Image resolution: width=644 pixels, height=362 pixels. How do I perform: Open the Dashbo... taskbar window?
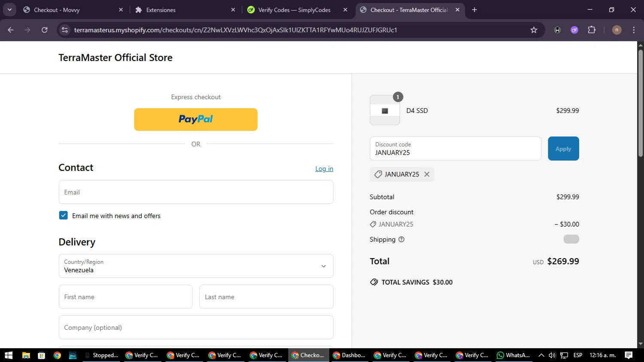point(349,355)
